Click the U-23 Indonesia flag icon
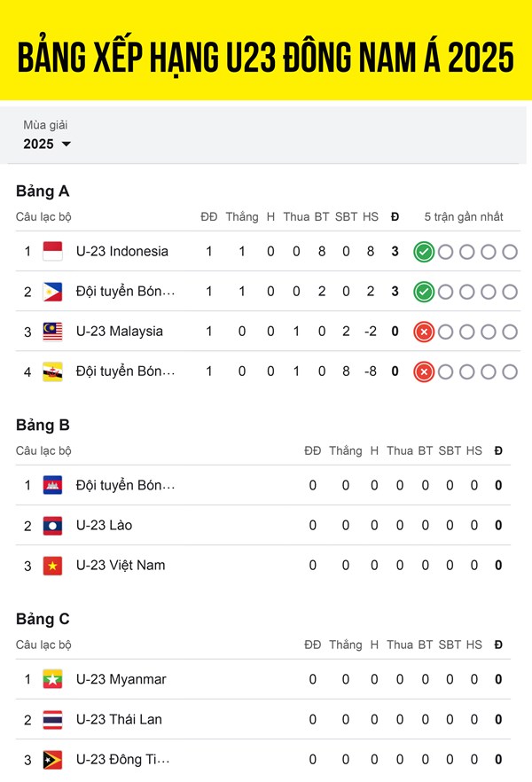 coord(52,251)
